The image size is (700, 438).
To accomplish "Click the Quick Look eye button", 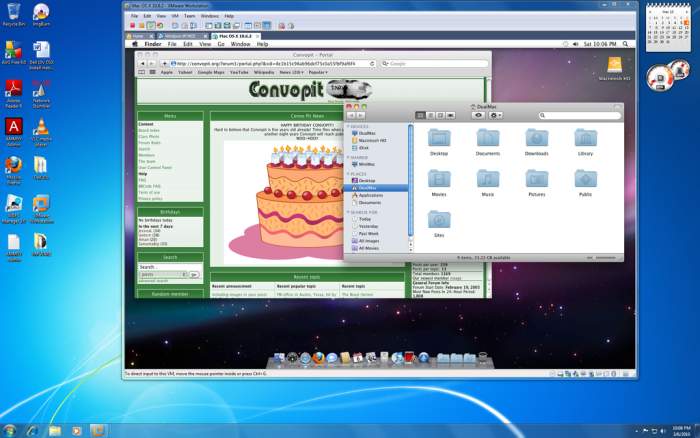I will [479, 115].
